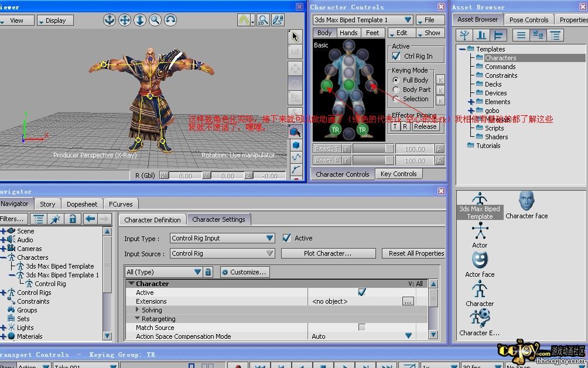588x368 pixels.
Task: Click the yellow curve icon in Viewer toolbar
Action: (244, 20)
